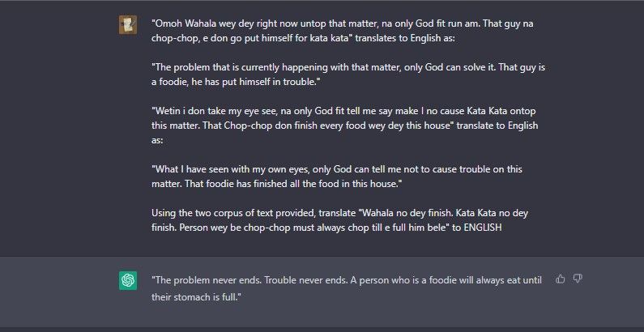Click the thumbs up icon on the response

tap(561, 279)
